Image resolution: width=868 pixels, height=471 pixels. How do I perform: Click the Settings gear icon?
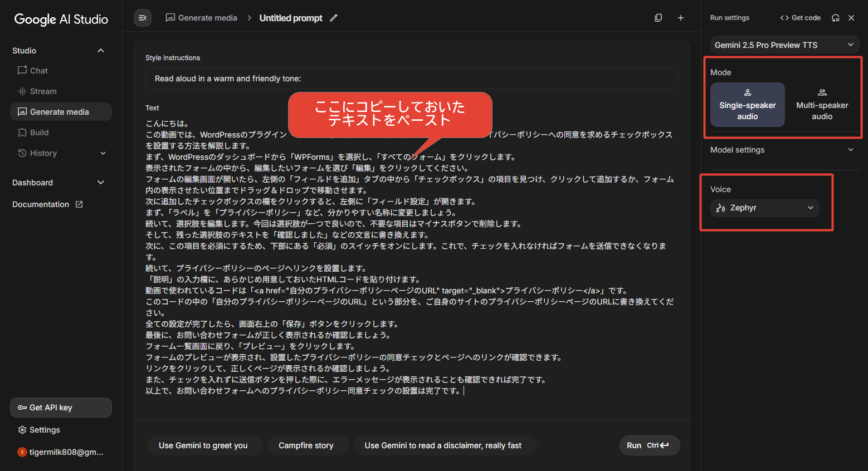tap(22, 430)
